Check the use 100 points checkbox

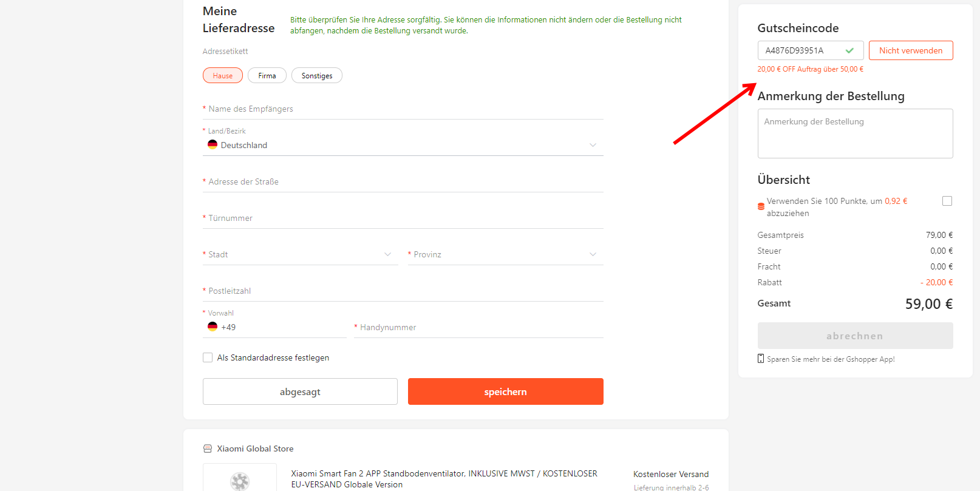(x=947, y=201)
